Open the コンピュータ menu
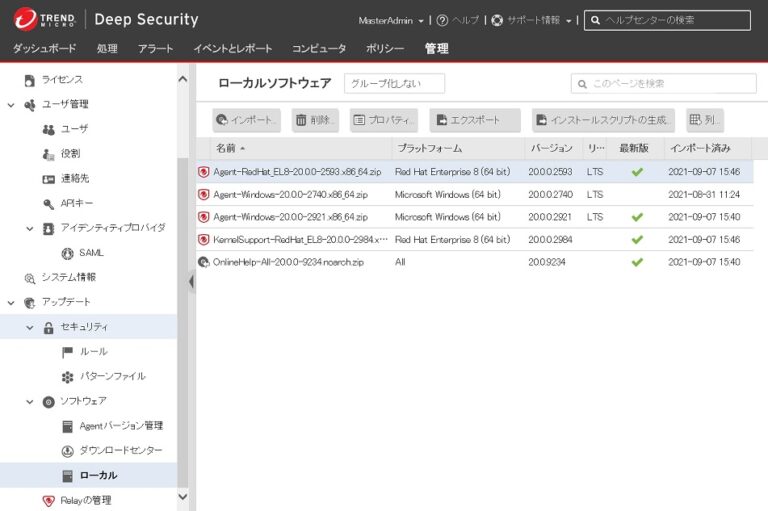Screen dimensions: 768x511 tap(319, 49)
